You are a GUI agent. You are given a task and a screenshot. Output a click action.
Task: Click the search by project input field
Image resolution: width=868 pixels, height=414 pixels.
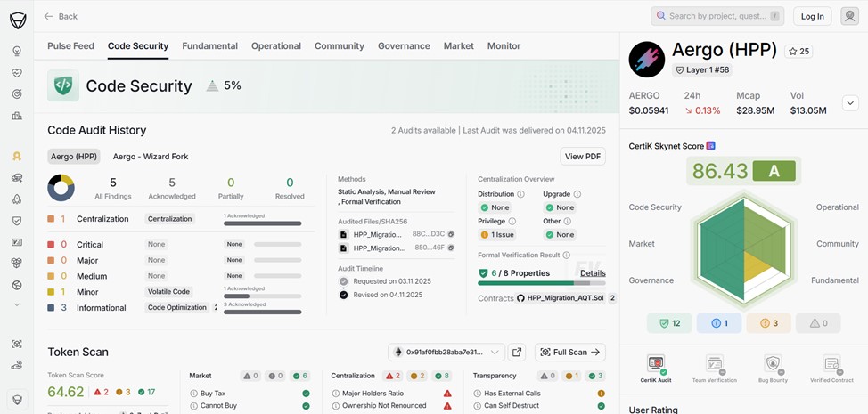(x=717, y=16)
